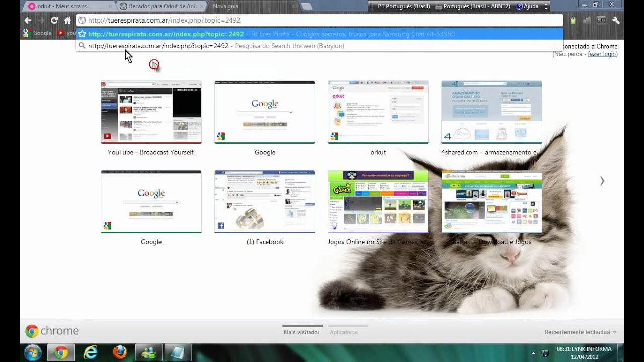This screenshot has width=644, height=362.
Task: Click the taskbar clock showing 12/04/2012
Action: coord(584,353)
